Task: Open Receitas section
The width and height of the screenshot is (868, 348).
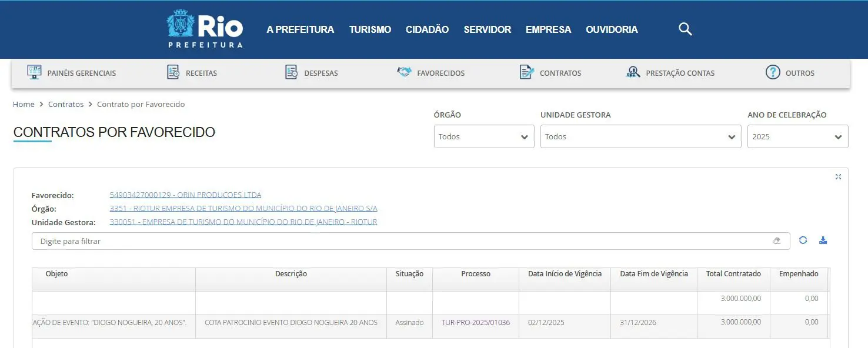Action: tap(201, 73)
